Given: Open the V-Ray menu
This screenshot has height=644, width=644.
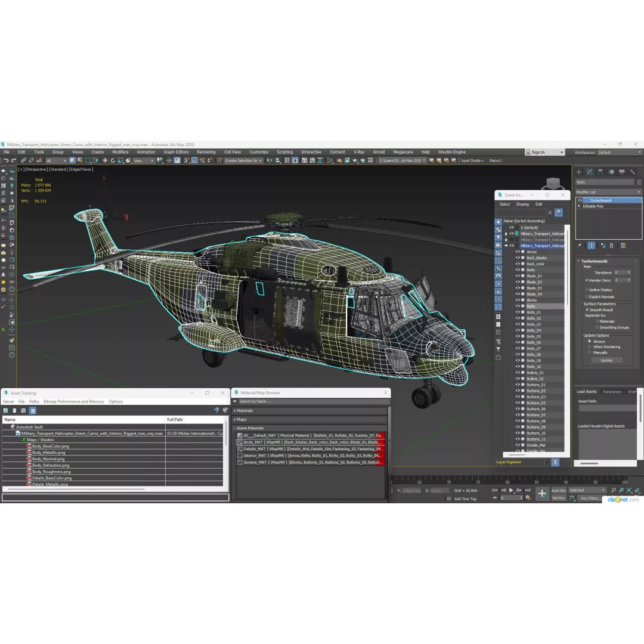Looking at the screenshot, I should pyautogui.click(x=359, y=152).
